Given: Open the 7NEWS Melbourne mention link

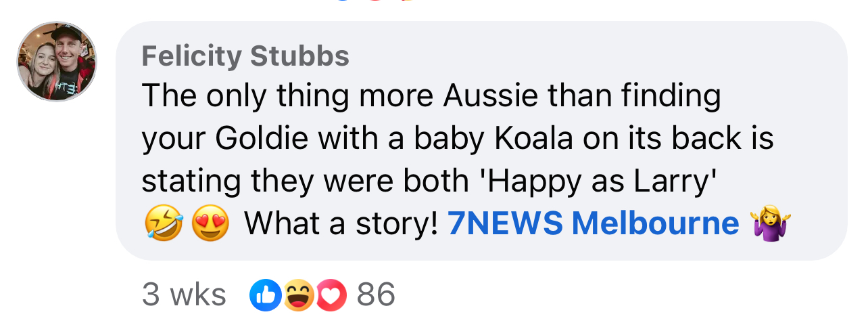Looking at the screenshot, I should [593, 224].
